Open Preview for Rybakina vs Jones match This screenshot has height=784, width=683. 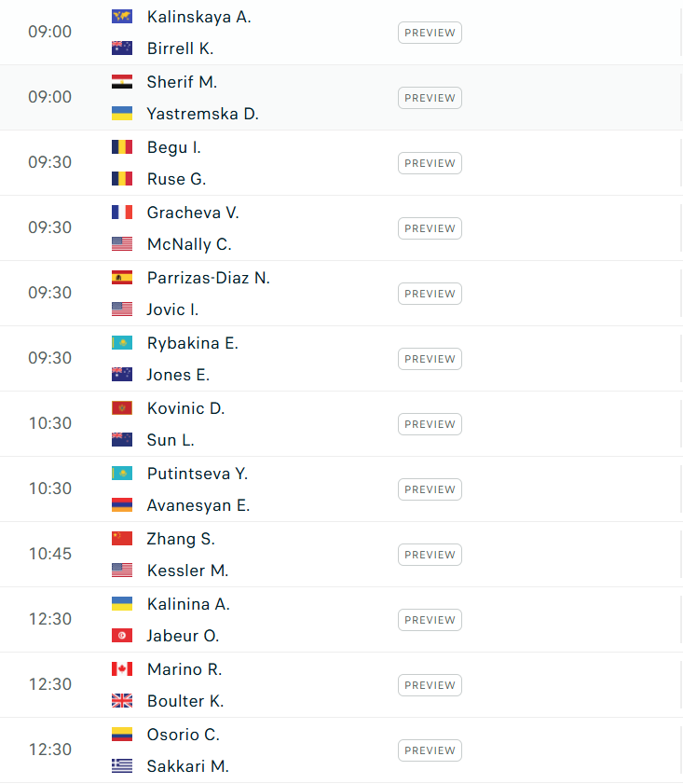(430, 359)
